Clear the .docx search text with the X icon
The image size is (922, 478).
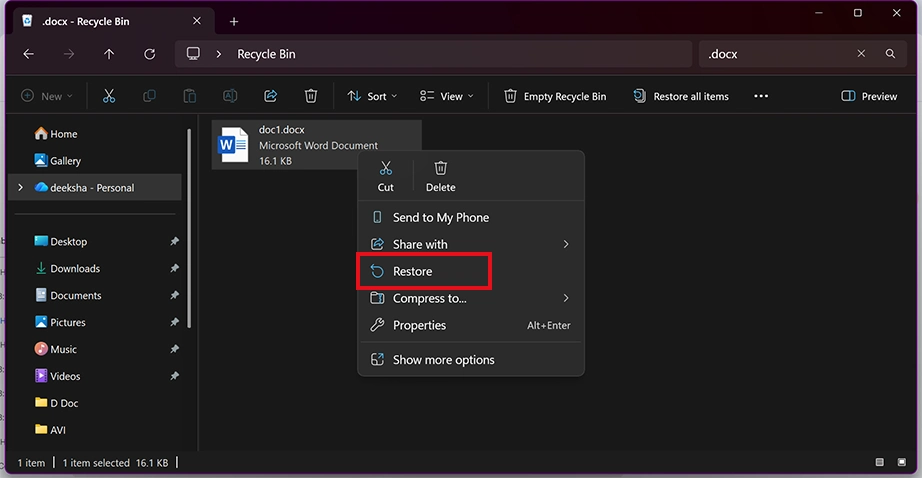point(861,54)
